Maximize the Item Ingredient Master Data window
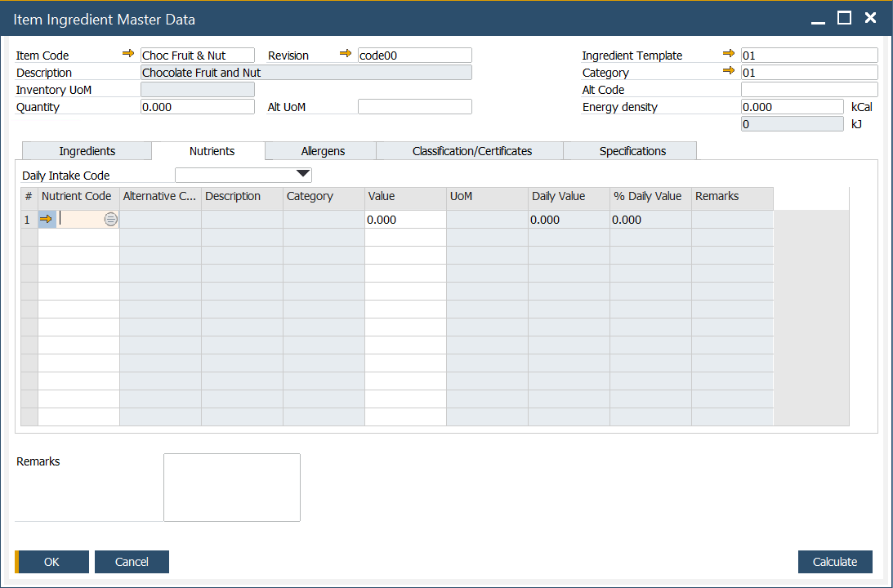This screenshot has width=893, height=588. click(845, 18)
